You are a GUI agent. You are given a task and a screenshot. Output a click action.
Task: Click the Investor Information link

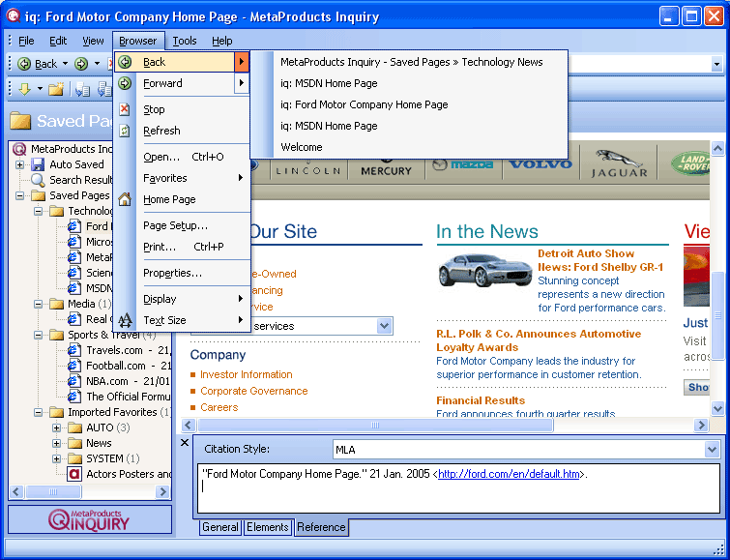(247, 374)
